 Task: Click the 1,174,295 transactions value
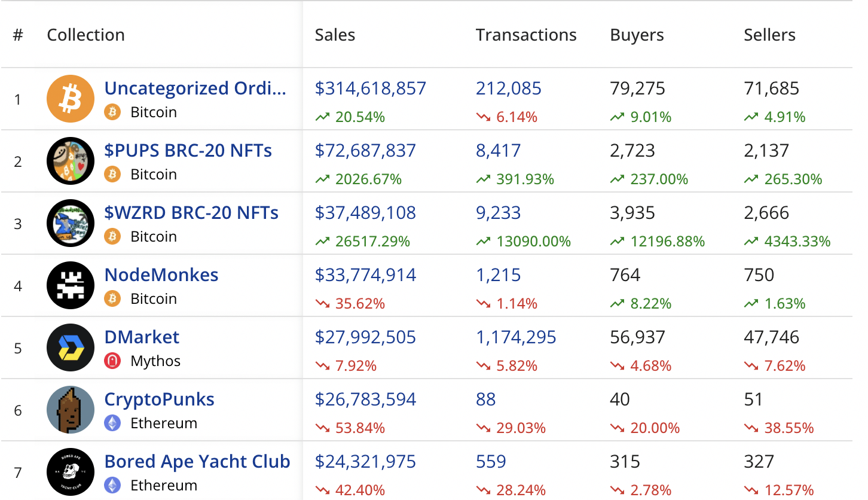point(516,337)
